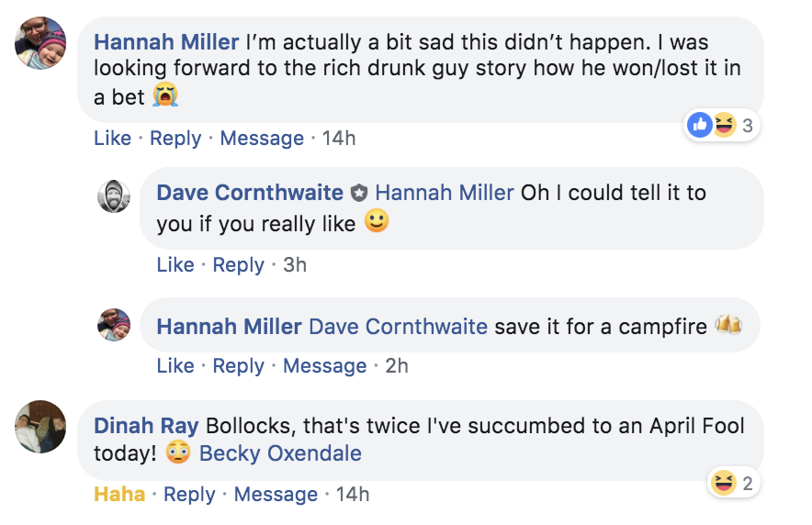Click the Dave Cornthwaite mention in Hannah's reply
The image size is (812, 525).
click(398, 327)
